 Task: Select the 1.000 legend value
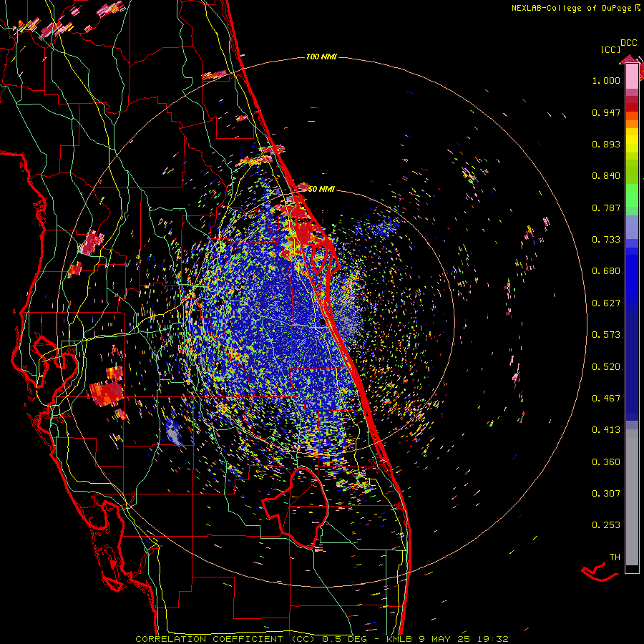point(606,80)
